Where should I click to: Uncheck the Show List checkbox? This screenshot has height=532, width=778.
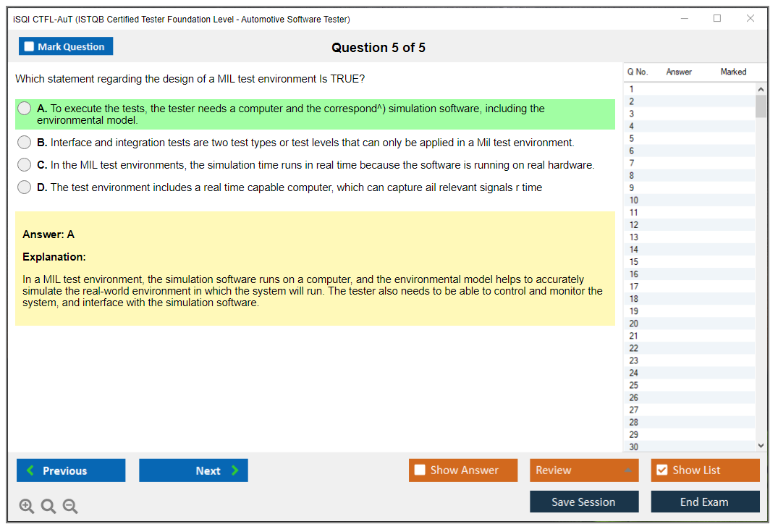(661, 470)
